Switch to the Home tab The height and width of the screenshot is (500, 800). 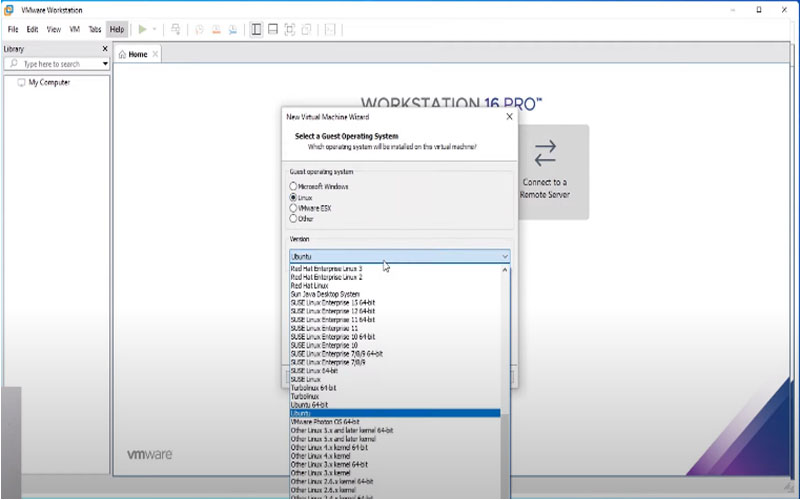tap(137, 54)
